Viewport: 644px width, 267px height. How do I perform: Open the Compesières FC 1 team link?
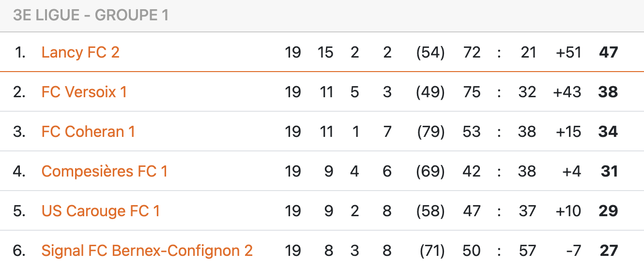pyautogui.click(x=105, y=171)
